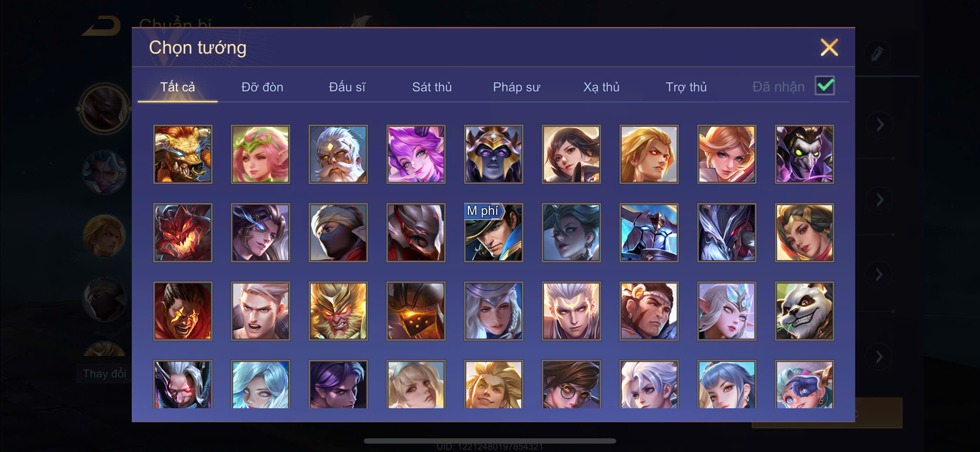Select the red demon mask hero
This screenshot has height=452, width=980.
[183, 232]
